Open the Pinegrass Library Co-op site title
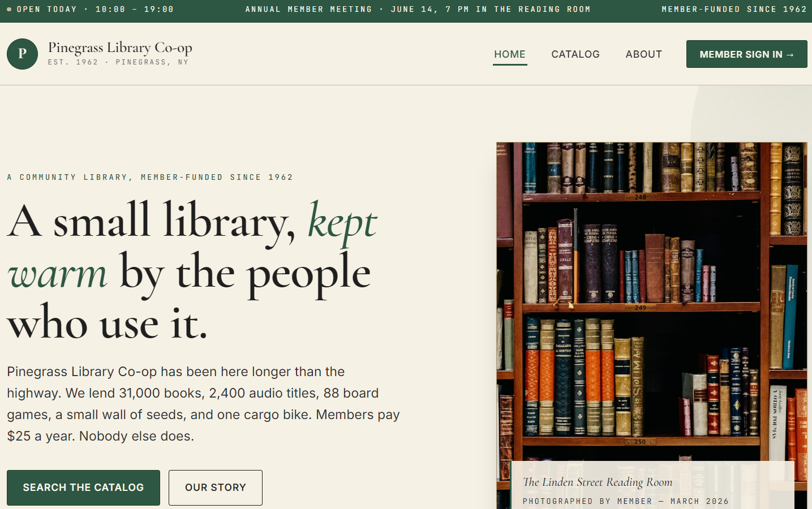The image size is (812, 509). [x=120, y=48]
